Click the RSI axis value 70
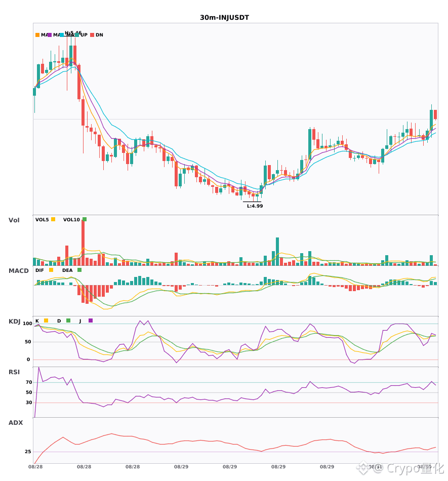 point(29,382)
